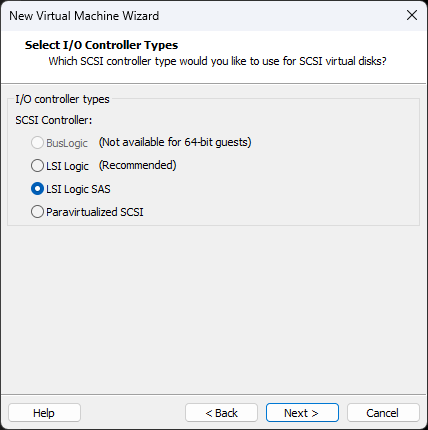
Task: Click the disabled BusLogic radio button
Action: [x=37, y=143]
